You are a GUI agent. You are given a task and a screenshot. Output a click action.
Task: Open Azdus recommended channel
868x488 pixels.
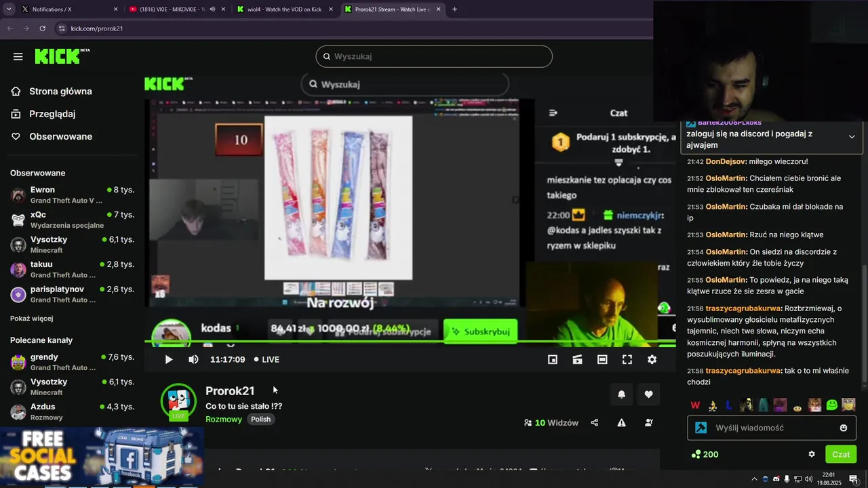tap(72, 412)
